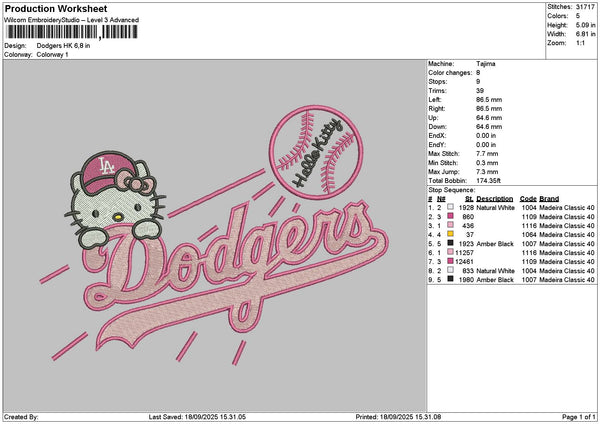
Task: Click the barcode under the header
Action: click(71, 32)
